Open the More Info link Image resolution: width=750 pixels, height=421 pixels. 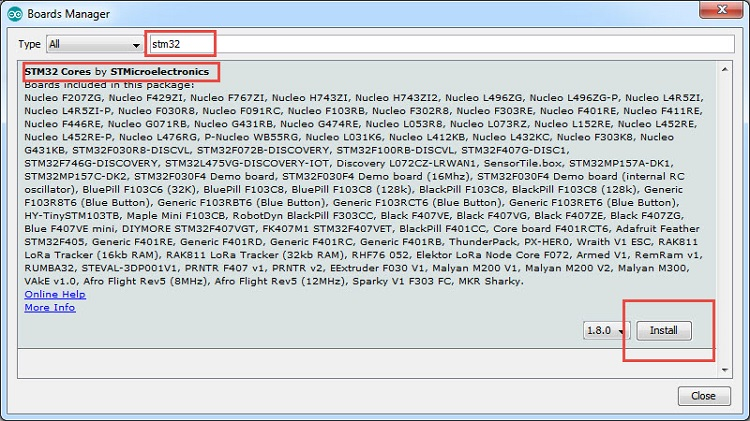tap(50, 308)
